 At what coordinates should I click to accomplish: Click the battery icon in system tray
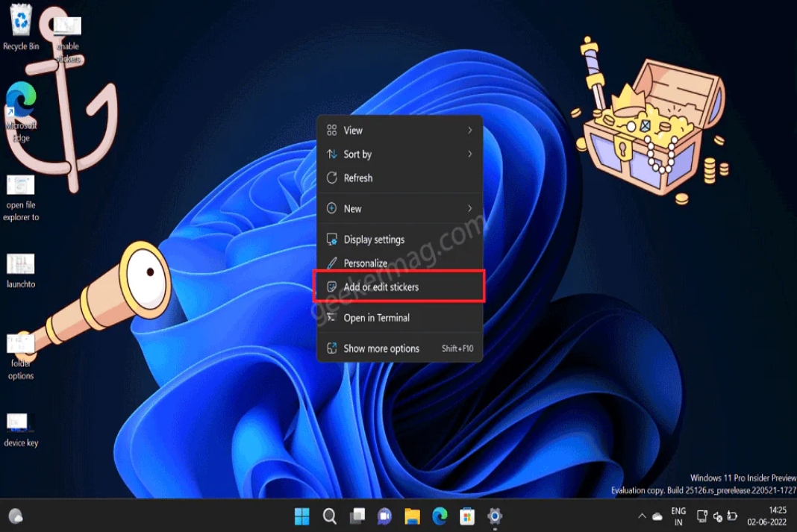[732, 516]
